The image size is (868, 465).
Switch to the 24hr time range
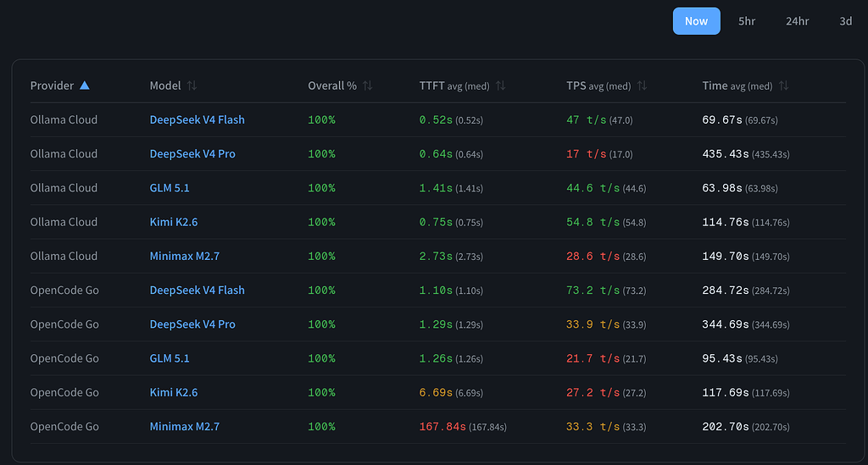[x=797, y=21]
